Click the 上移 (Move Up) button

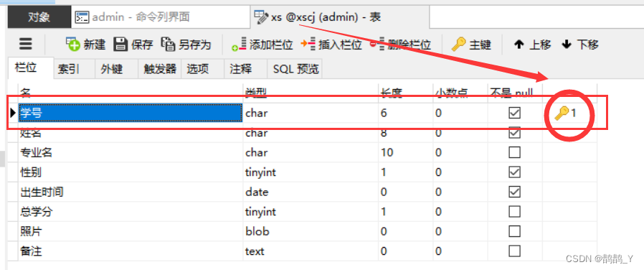coord(532,45)
